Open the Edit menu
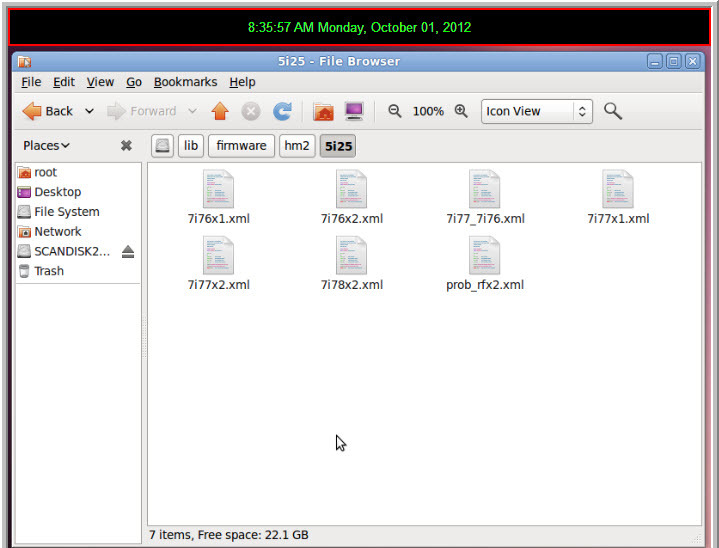The image size is (719, 548). [x=64, y=82]
